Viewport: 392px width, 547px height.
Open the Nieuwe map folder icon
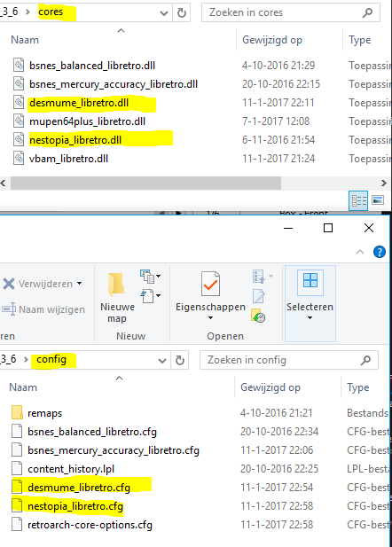116,284
